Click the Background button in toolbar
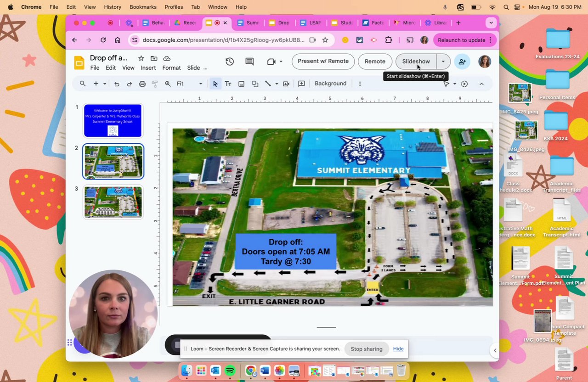The image size is (588, 382). tap(330, 84)
